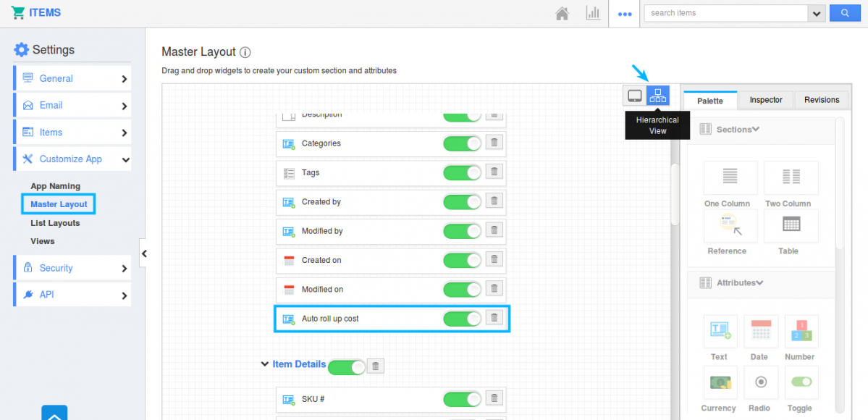
Task: Click the home icon in top bar
Action: click(x=562, y=13)
